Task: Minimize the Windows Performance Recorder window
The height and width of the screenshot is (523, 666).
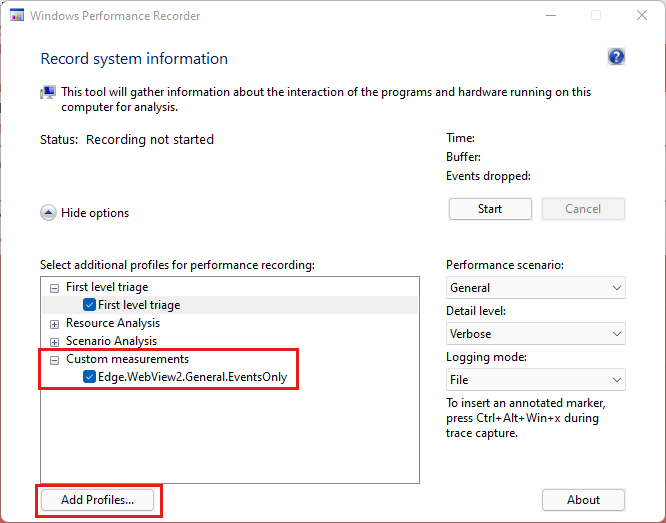Action: [x=551, y=16]
